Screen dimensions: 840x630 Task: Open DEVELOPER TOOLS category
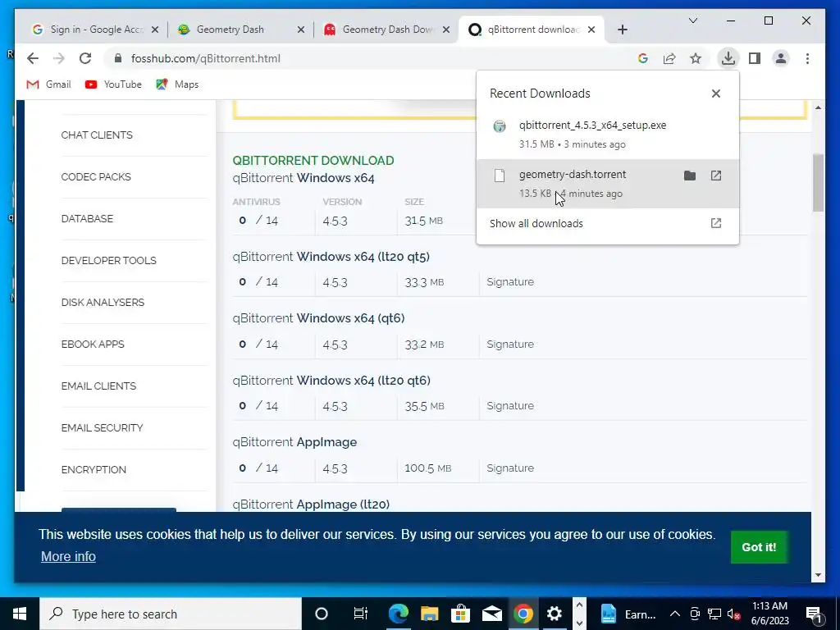pyautogui.click(x=109, y=260)
